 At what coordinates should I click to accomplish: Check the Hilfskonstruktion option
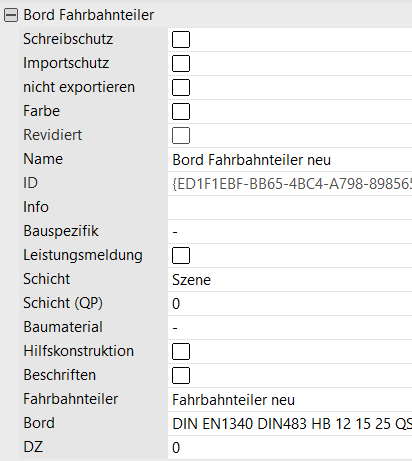pyautogui.click(x=181, y=351)
